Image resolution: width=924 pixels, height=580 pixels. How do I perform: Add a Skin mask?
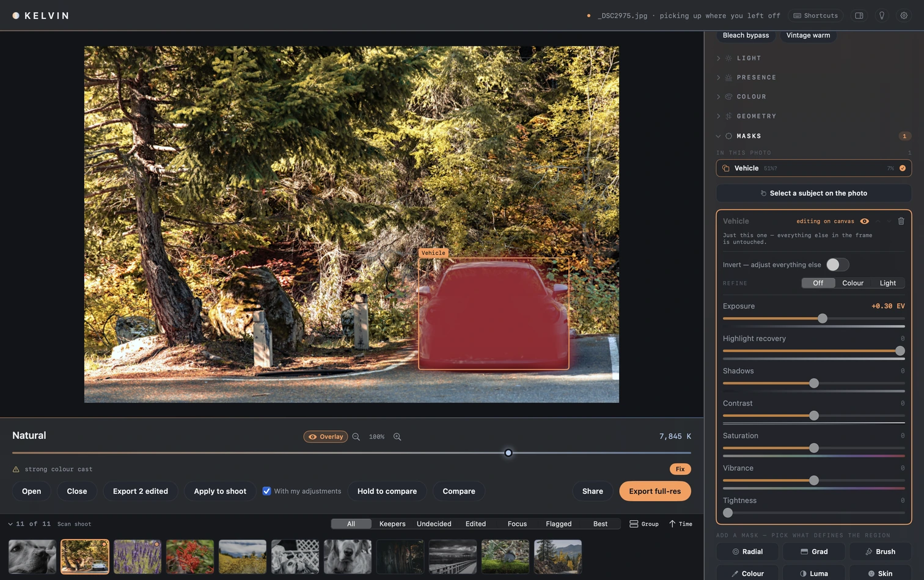click(x=881, y=573)
